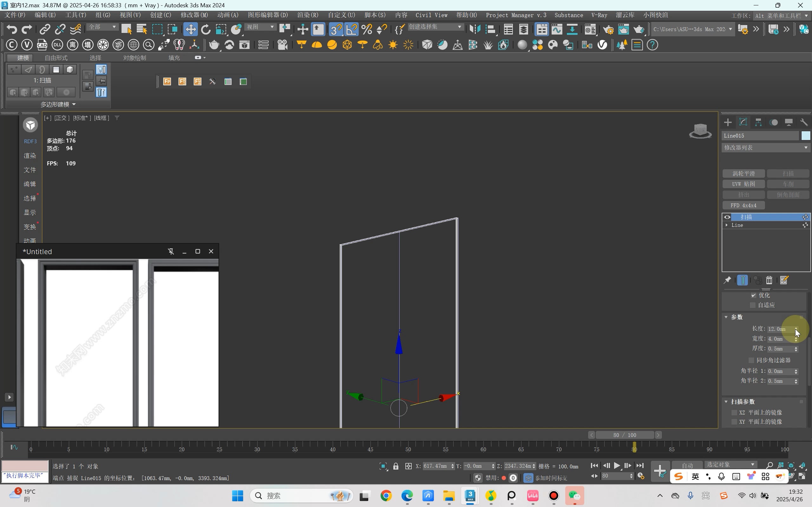Play the animation from transport controls
The height and width of the screenshot is (507, 812).
point(617,465)
